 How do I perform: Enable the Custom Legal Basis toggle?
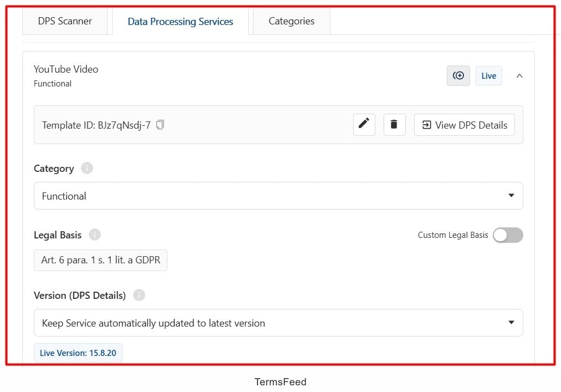click(508, 235)
